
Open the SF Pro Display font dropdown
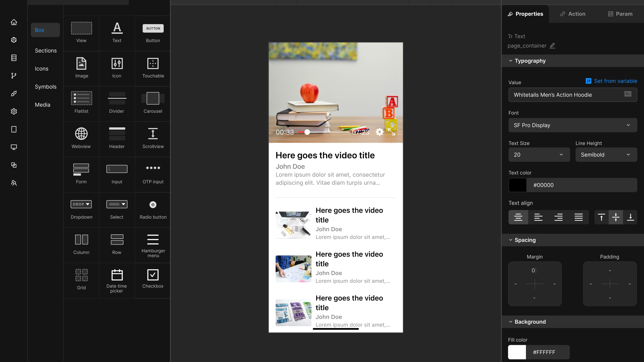click(x=572, y=125)
